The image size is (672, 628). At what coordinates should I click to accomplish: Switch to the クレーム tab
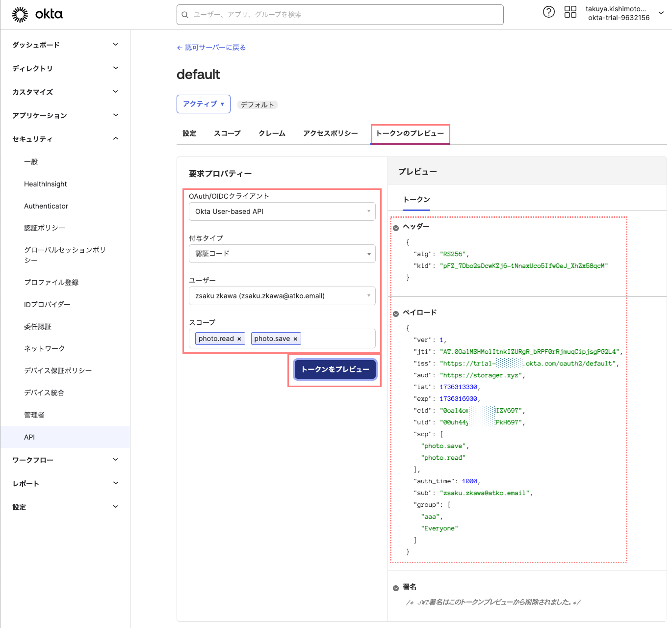272,133
